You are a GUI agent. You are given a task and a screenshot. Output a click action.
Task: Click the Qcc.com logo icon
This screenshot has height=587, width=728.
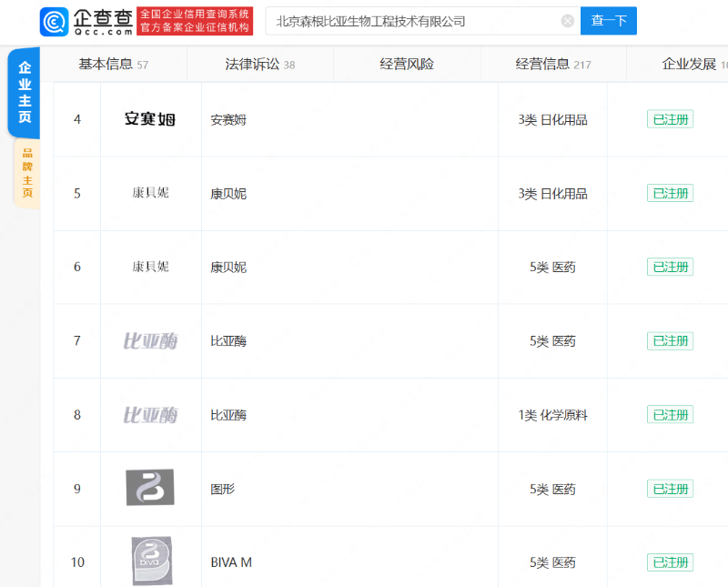[x=55, y=21]
